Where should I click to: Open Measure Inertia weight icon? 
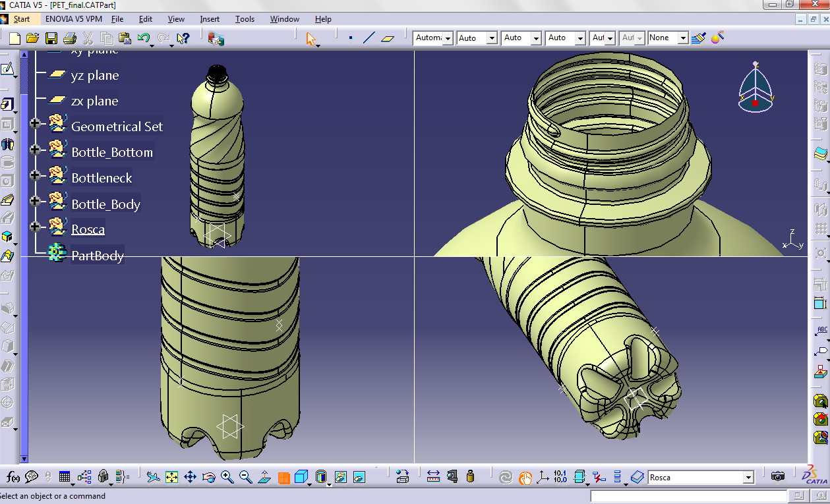(x=470, y=476)
